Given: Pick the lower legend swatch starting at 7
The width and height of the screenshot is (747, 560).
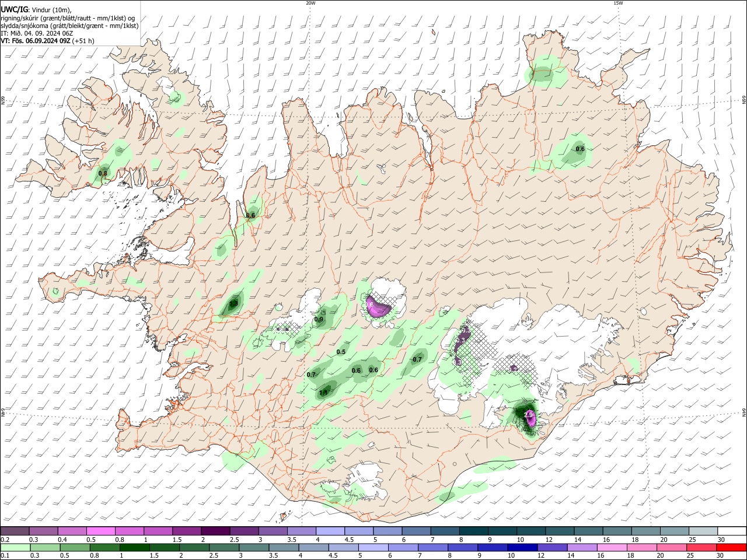Looking at the screenshot, I should click(432, 547).
